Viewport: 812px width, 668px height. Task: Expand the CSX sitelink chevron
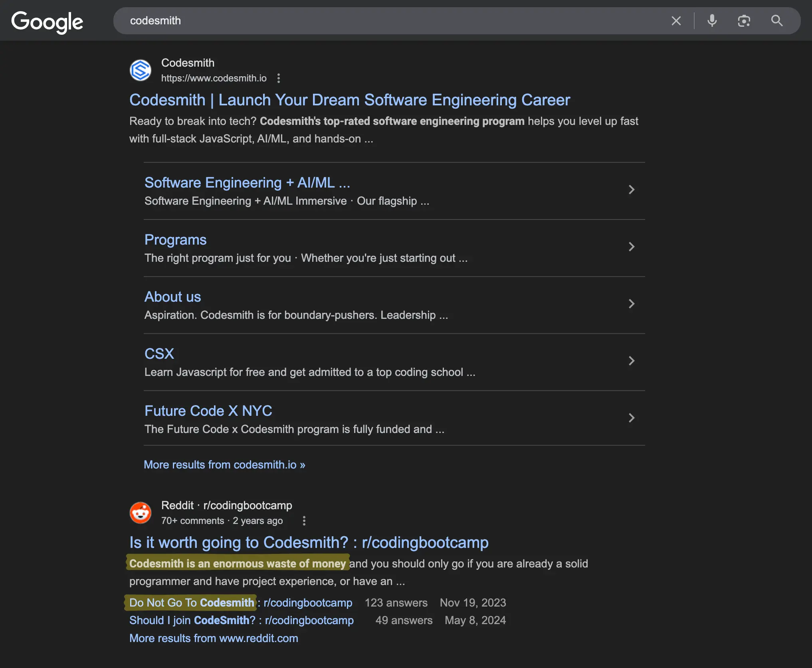(x=632, y=361)
